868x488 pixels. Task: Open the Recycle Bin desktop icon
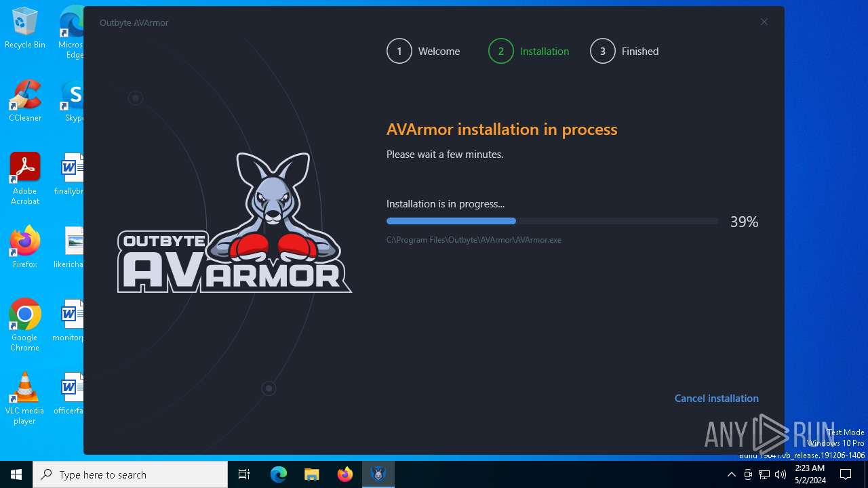(x=25, y=28)
